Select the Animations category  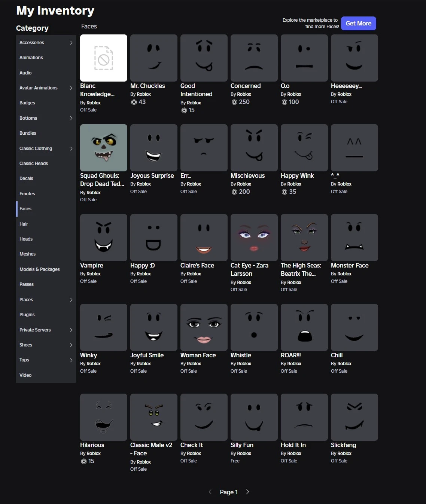[x=46, y=58]
